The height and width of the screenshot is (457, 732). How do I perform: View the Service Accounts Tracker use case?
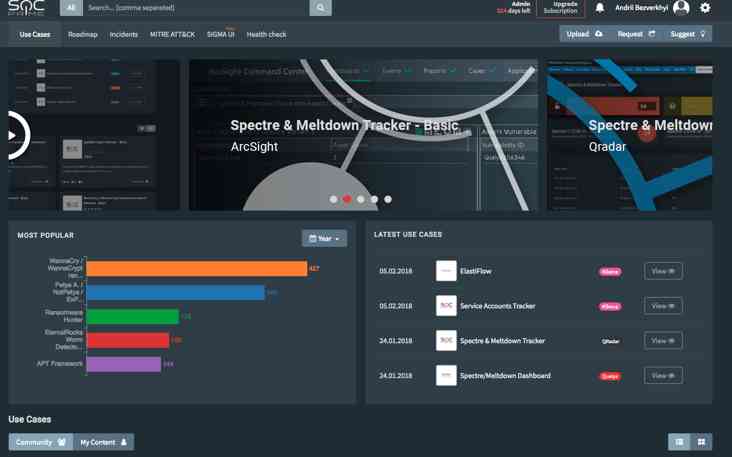pyautogui.click(x=662, y=306)
